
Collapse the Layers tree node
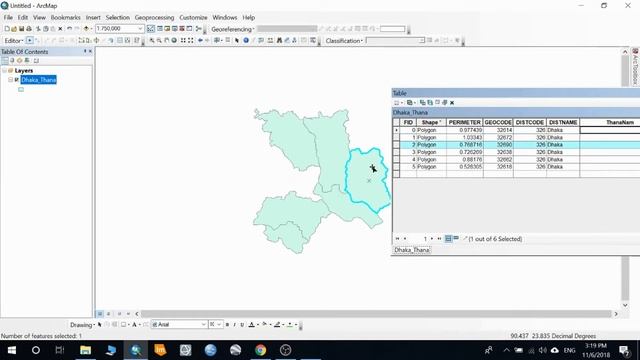tap(4, 71)
